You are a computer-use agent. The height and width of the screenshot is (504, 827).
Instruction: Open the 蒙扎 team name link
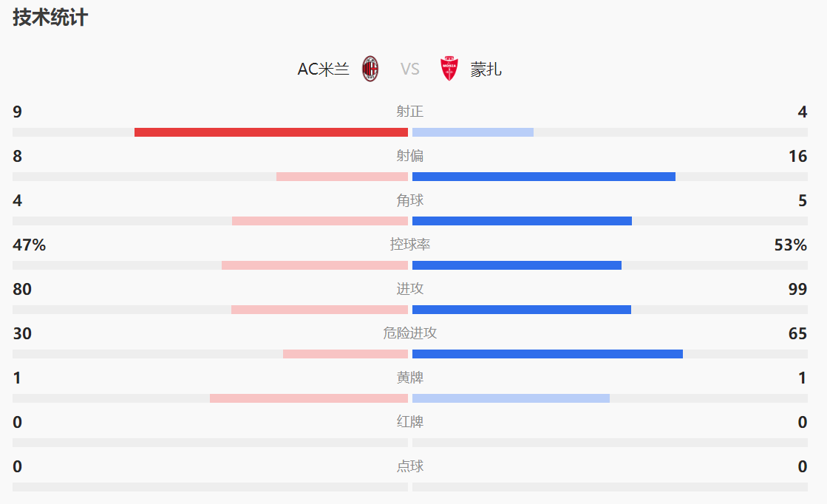[x=486, y=69]
